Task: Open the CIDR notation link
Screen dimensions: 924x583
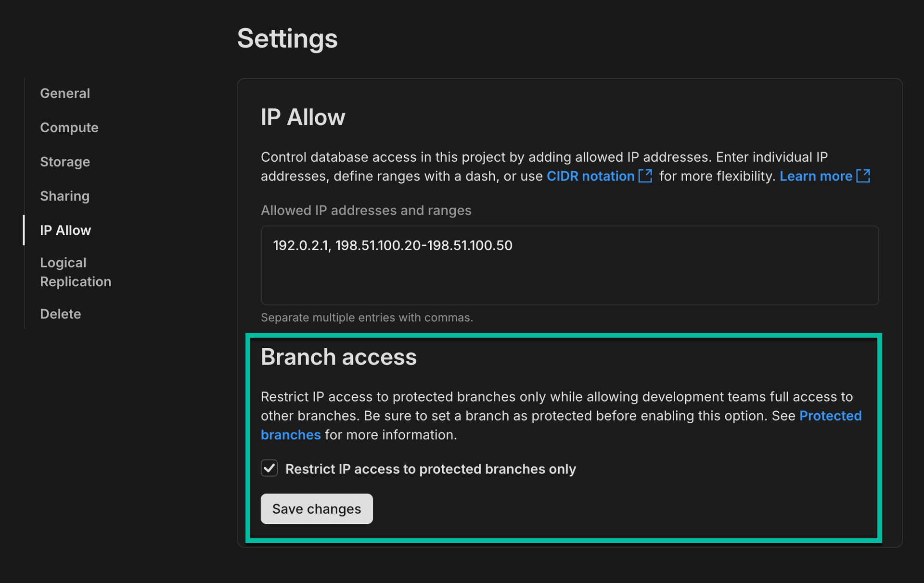Action: (590, 176)
